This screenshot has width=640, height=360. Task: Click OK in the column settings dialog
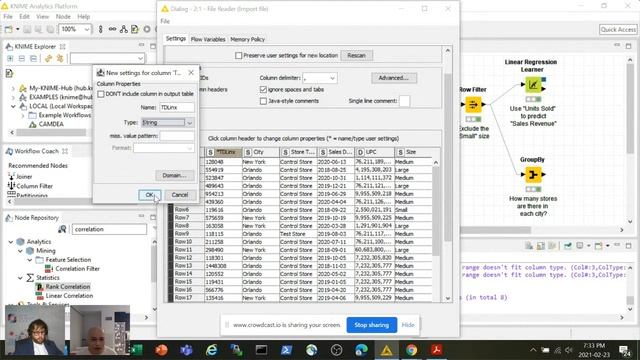point(149,195)
